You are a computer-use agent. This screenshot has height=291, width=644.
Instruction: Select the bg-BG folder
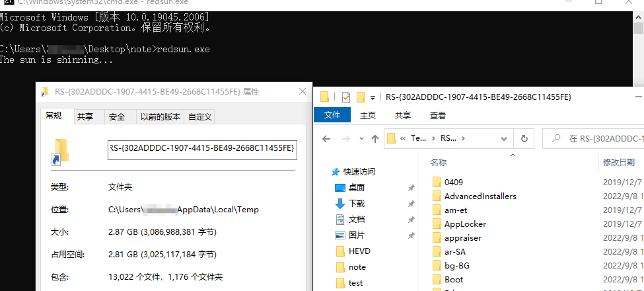pos(456,265)
